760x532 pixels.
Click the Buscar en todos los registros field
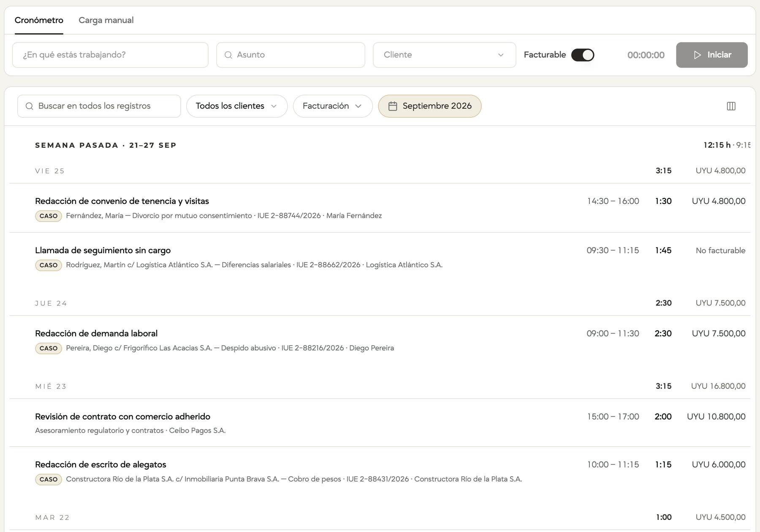(x=99, y=106)
